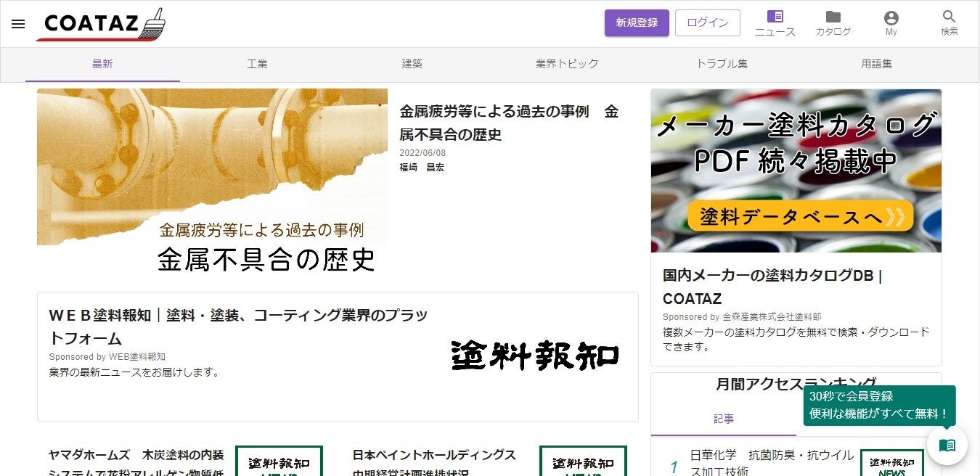Open the カタログ folder icon

pyautogui.click(x=833, y=23)
